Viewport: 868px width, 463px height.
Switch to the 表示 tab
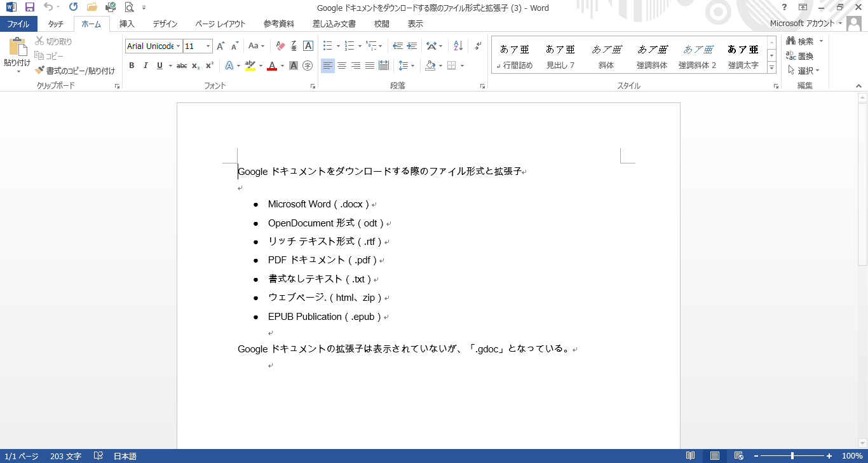click(416, 24)
